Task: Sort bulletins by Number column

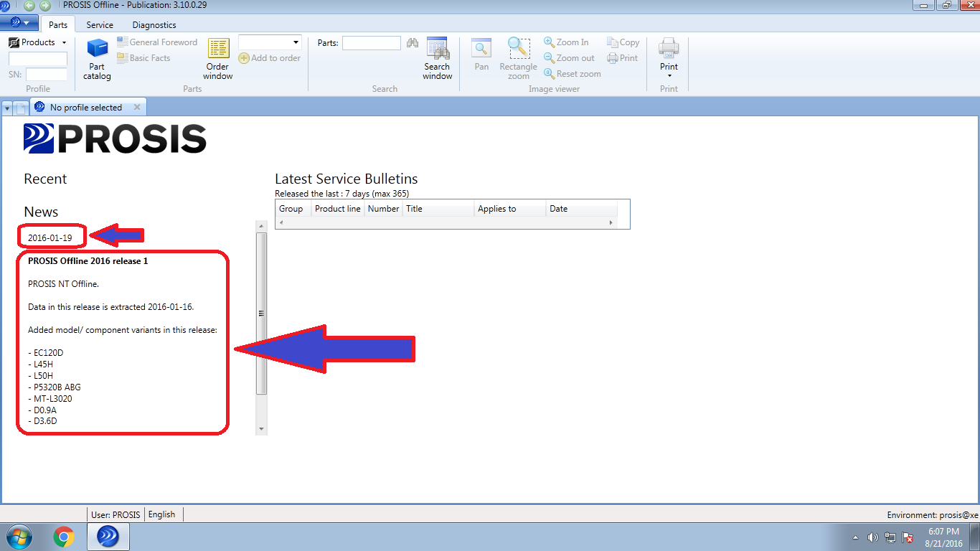Action: [x=383, y=209]
